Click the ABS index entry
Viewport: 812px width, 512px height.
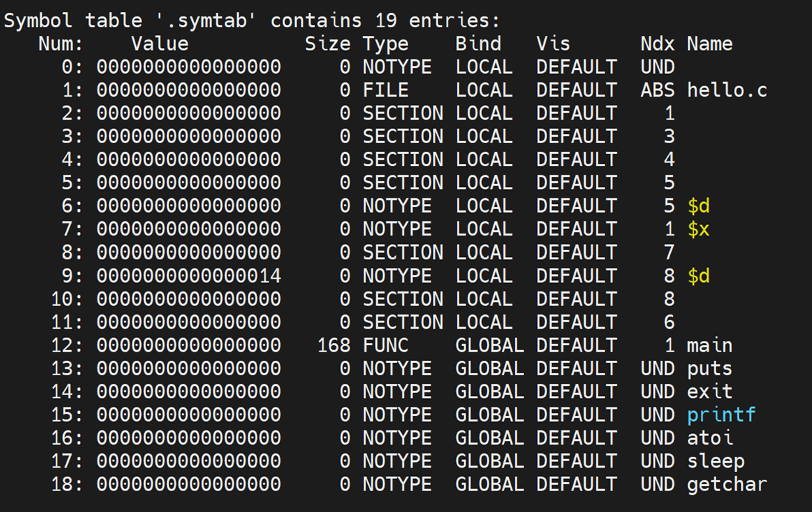pyautogui.click(x=657, y=90)
